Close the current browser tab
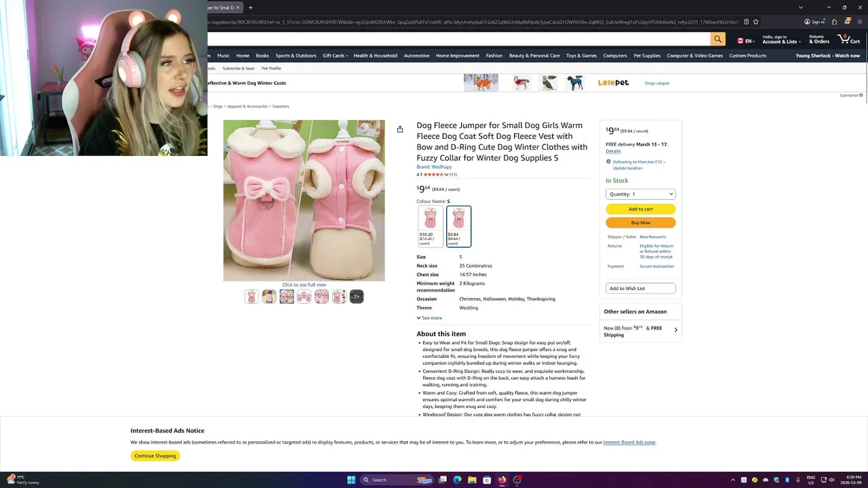Image resolution: width=868 pixels, height=488 pixels. [238, 7]
